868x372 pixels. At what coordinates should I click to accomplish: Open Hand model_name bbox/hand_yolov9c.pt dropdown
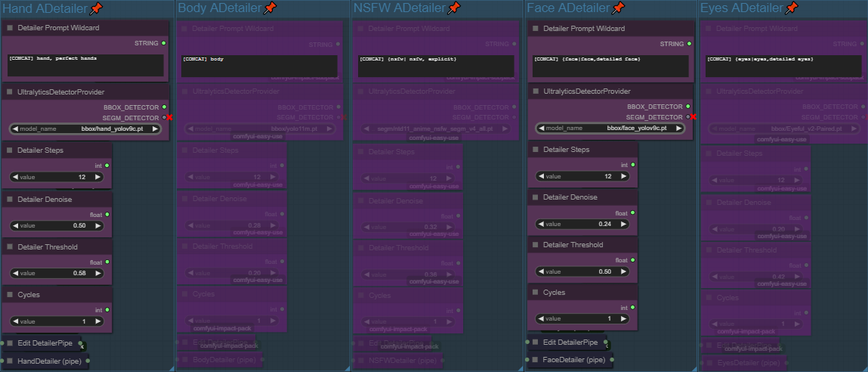coord(85,129)
